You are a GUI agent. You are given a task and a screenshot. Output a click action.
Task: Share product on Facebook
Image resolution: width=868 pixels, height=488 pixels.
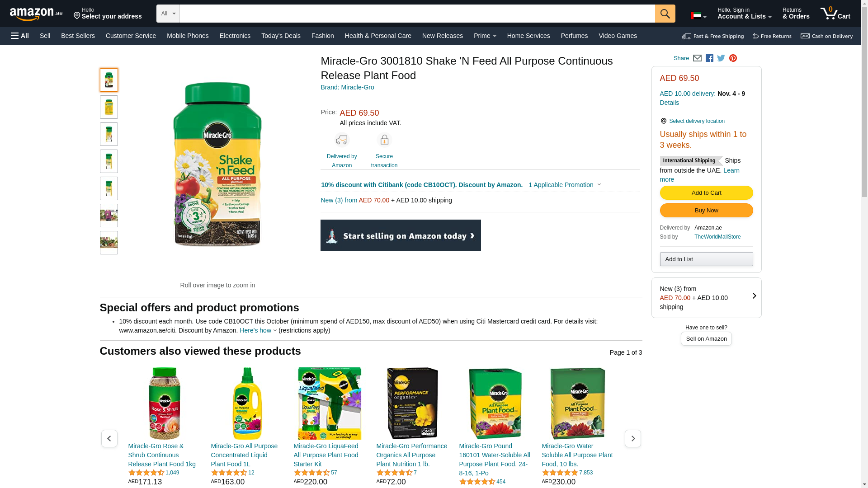click(x=709, y=58)
